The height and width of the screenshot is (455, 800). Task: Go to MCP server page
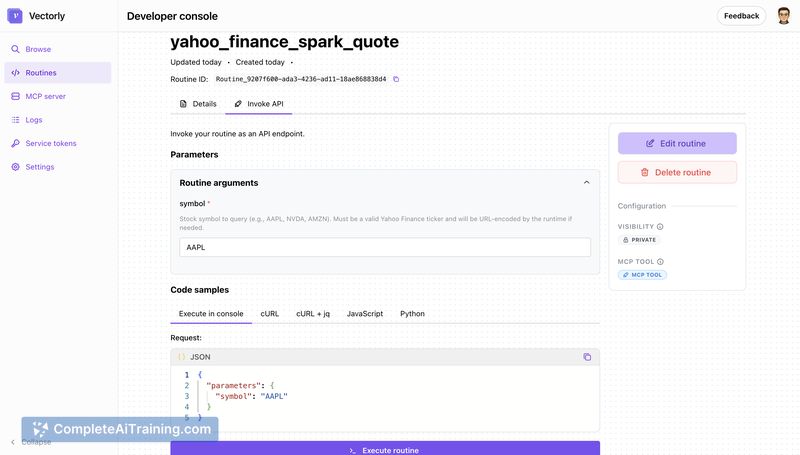45,96
